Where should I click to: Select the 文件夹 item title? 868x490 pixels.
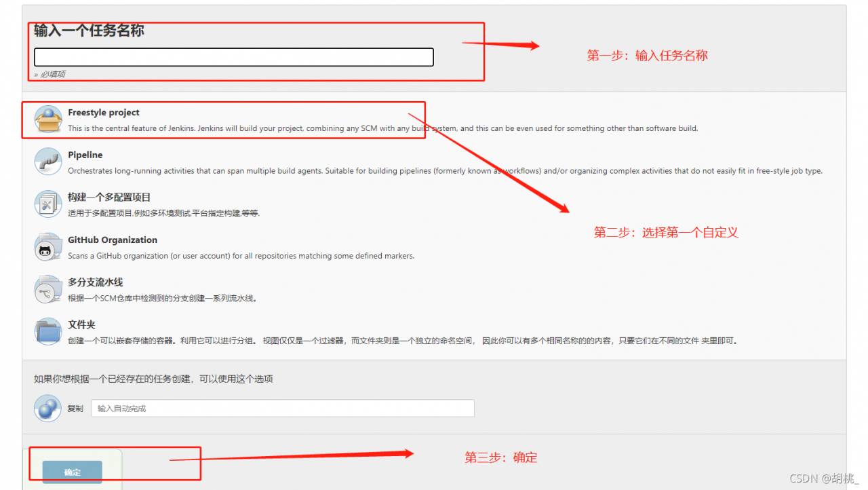point(81,324)
